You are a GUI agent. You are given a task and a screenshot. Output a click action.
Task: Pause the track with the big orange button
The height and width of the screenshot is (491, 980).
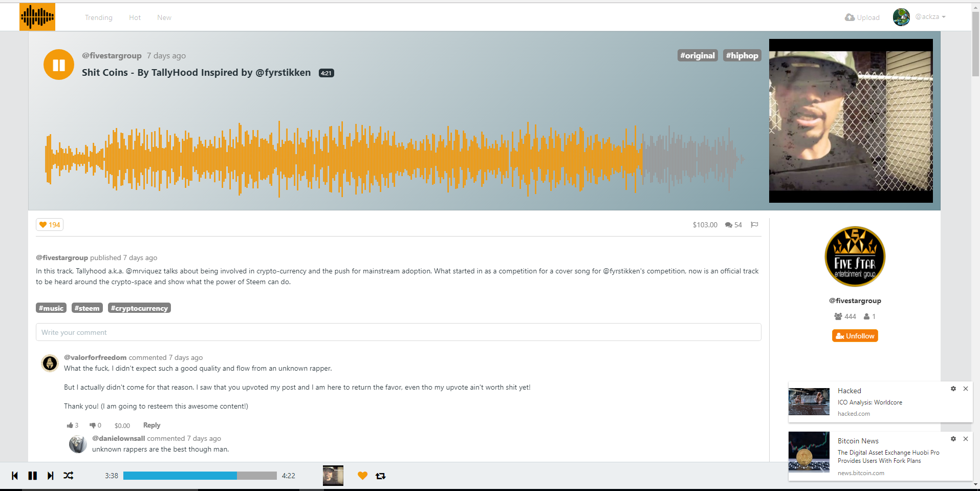(x=59, y=65)
